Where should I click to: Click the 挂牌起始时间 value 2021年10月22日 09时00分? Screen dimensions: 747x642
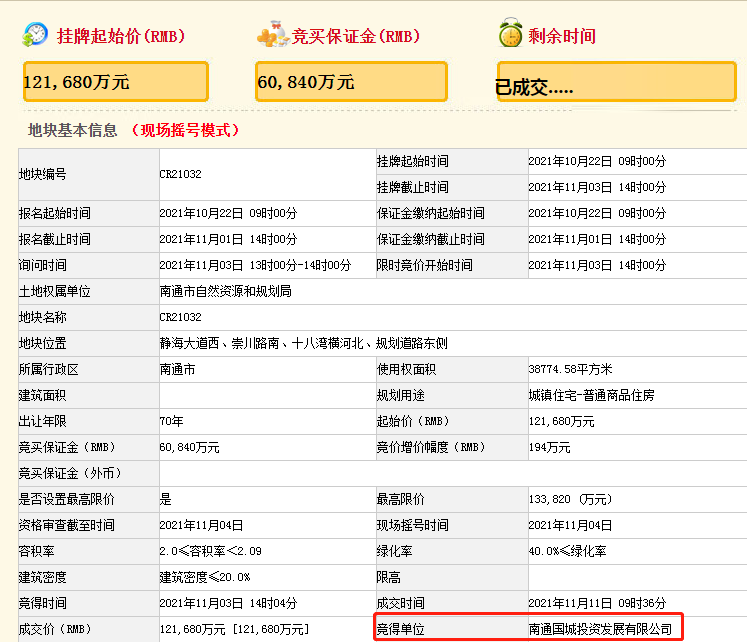pos(597,161)
